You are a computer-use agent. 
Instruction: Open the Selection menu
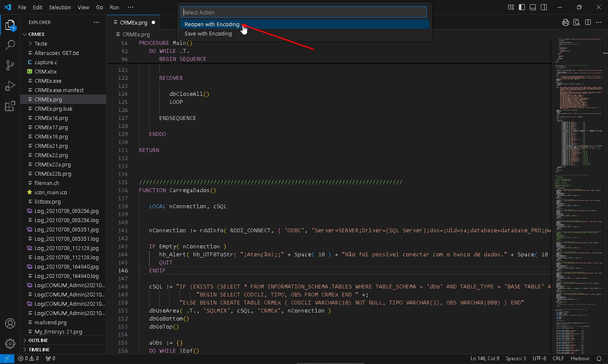tap(60, 7)
